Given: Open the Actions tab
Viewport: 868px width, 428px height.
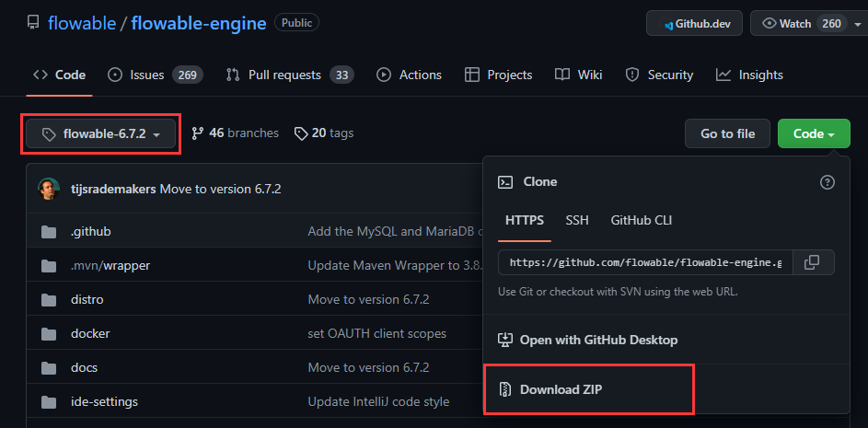Looking at the screenshot, I should [409, 75].
